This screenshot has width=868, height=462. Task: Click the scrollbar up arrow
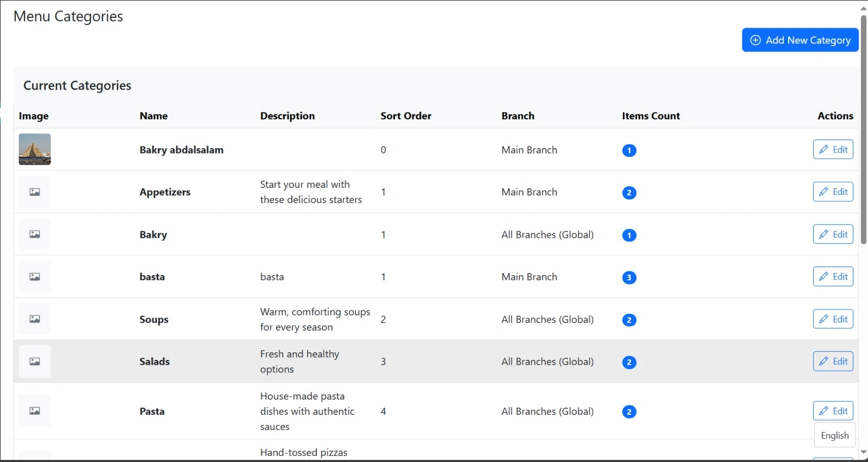pyautogui.click(x=863, y=8)
